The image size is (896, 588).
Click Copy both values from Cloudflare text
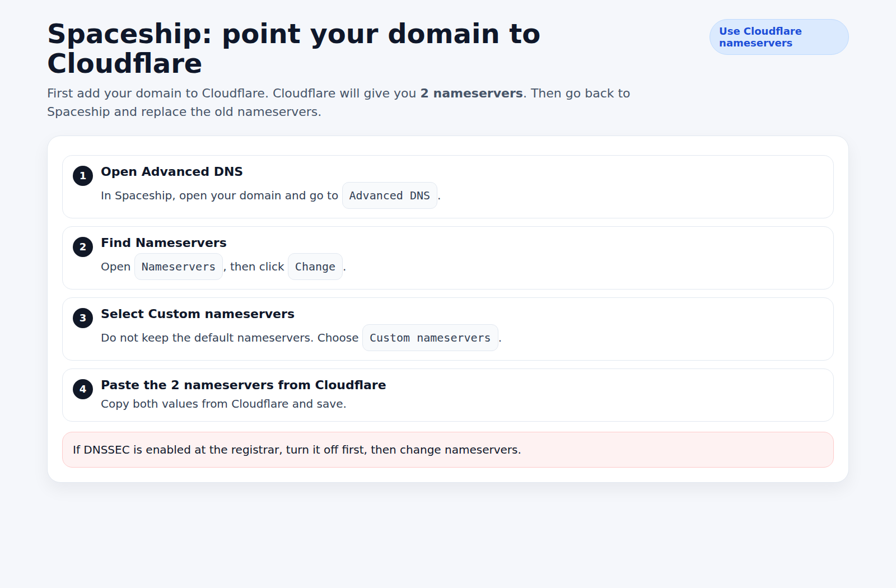(223, 403)
